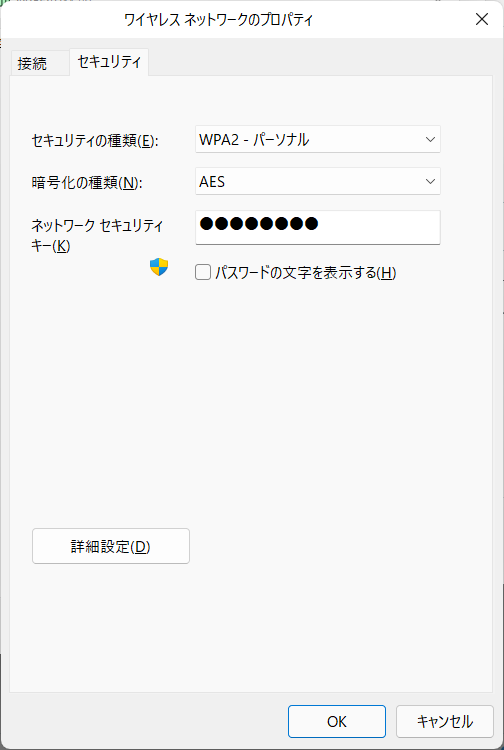Enable パスワードの文字を表示する checkbox
This screenshot has width=504, height=750.
click(x=203, y=273)
